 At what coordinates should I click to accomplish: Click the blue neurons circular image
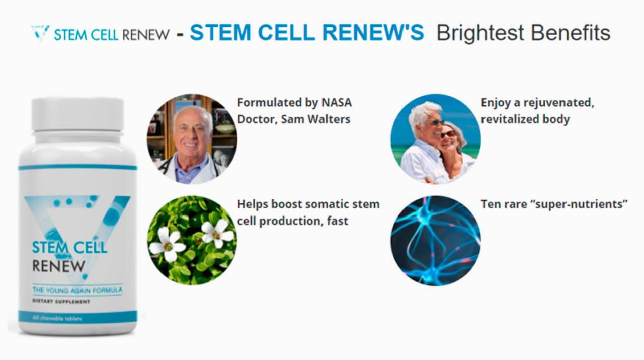(x=436, y=241)
